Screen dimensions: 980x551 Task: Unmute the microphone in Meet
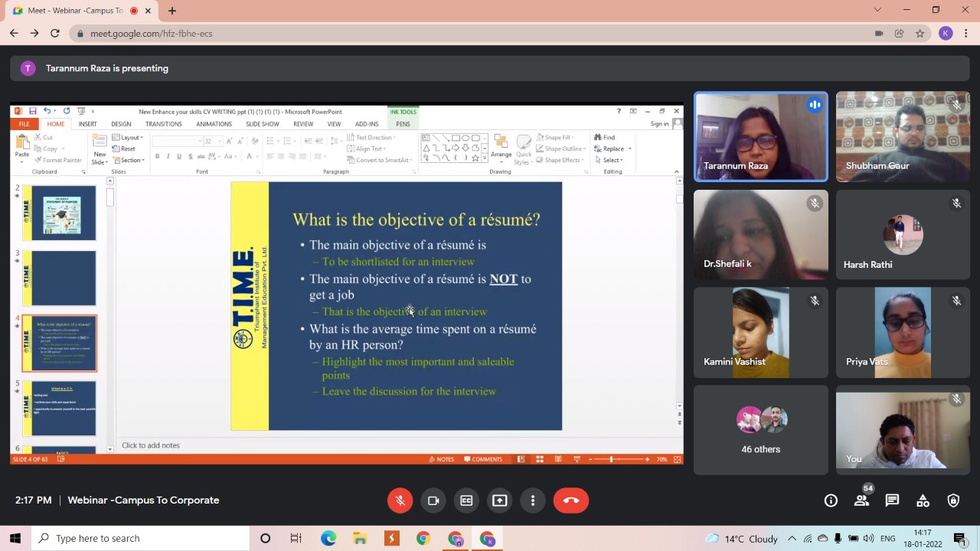pyautogui.click(x=400, y=500)
